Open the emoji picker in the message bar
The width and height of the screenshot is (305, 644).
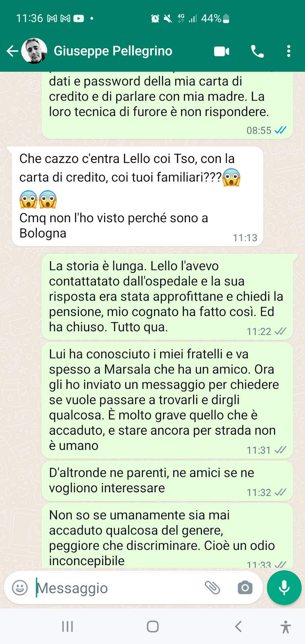[x=20, y=588]
